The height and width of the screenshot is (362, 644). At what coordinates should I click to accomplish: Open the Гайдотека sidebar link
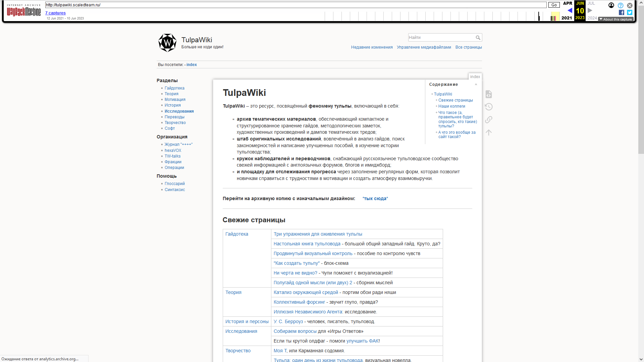click(174, 88)
